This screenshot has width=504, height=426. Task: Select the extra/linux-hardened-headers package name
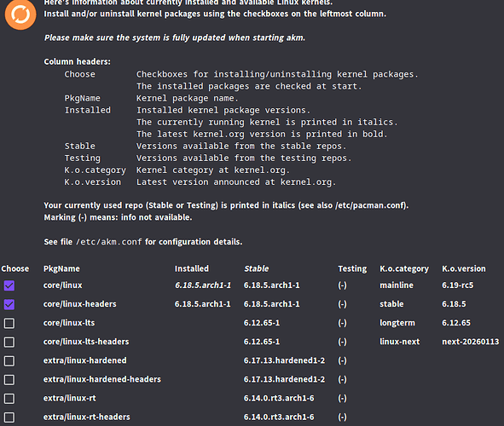click(x=102, y=379)
